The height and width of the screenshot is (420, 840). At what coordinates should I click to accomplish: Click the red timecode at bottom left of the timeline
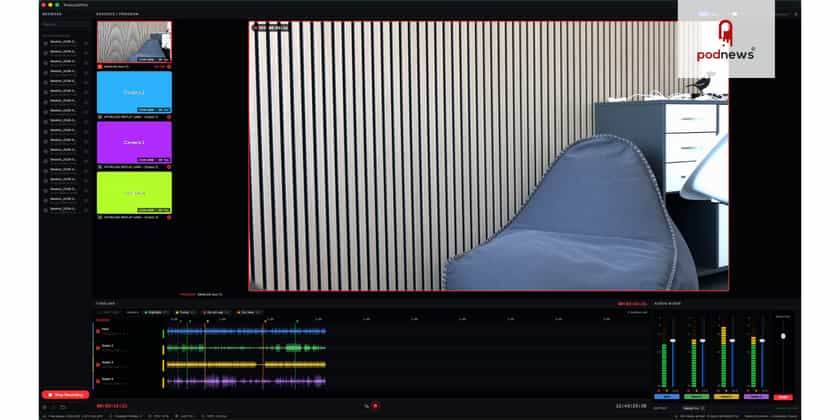point(112,406)
